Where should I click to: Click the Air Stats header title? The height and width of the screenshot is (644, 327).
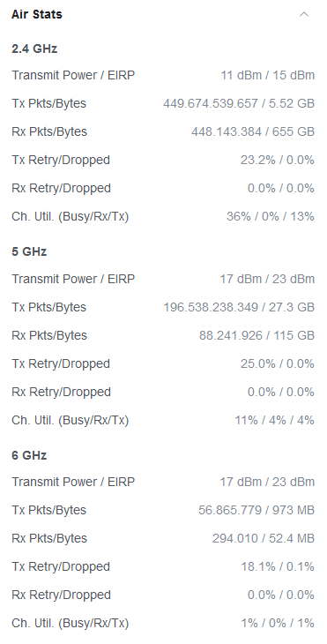[37, 14]
